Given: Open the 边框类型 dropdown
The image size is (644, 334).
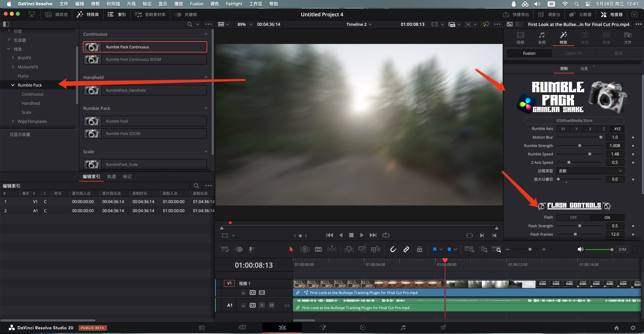Looking at the screenshot, I should 590,171.
